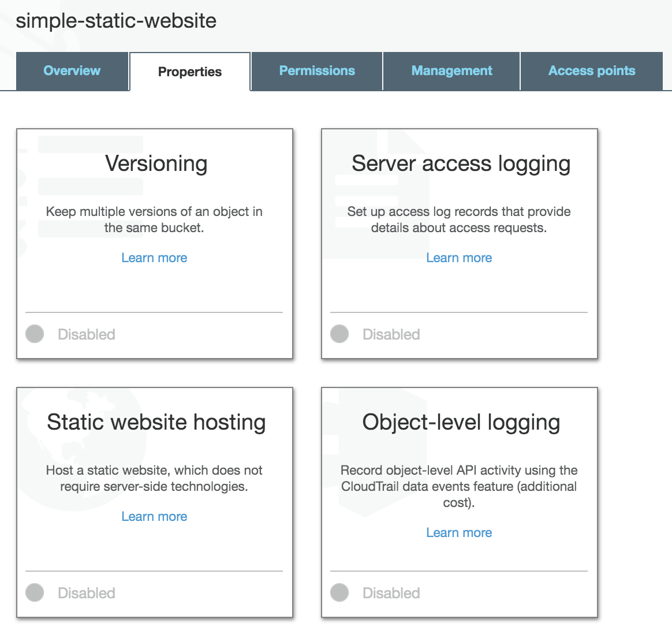Click the Server access logging status circle
The height and width of the screenshot is (641, 672).
pos(339,334)
